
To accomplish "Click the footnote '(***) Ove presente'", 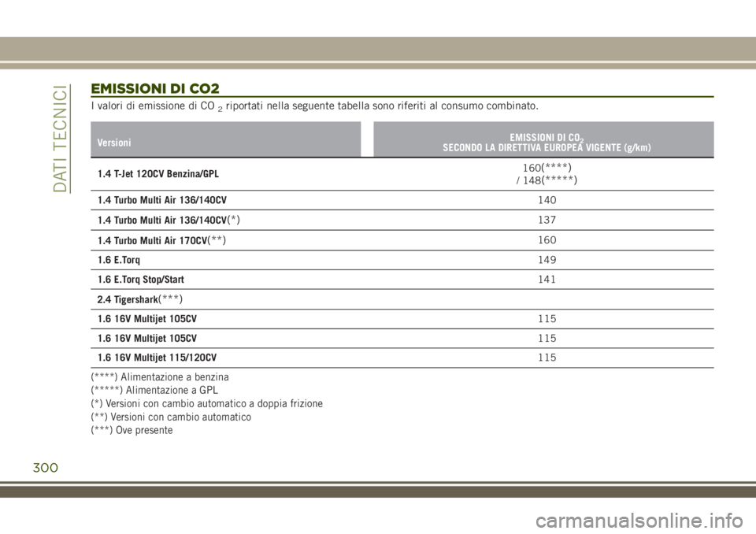I will 132,430.
